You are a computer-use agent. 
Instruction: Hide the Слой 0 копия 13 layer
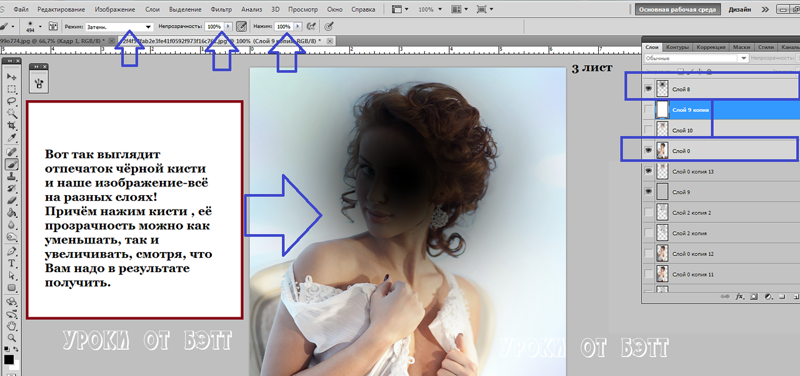[648, 171]
